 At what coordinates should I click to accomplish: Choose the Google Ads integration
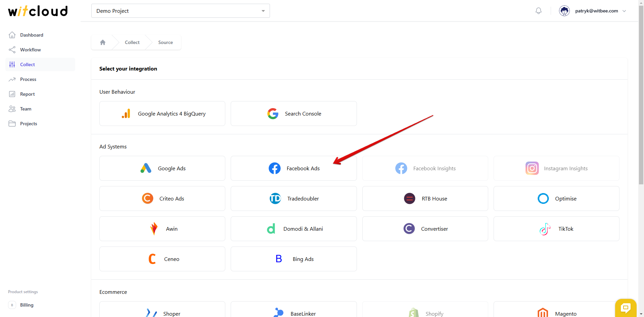pos(162,168)
